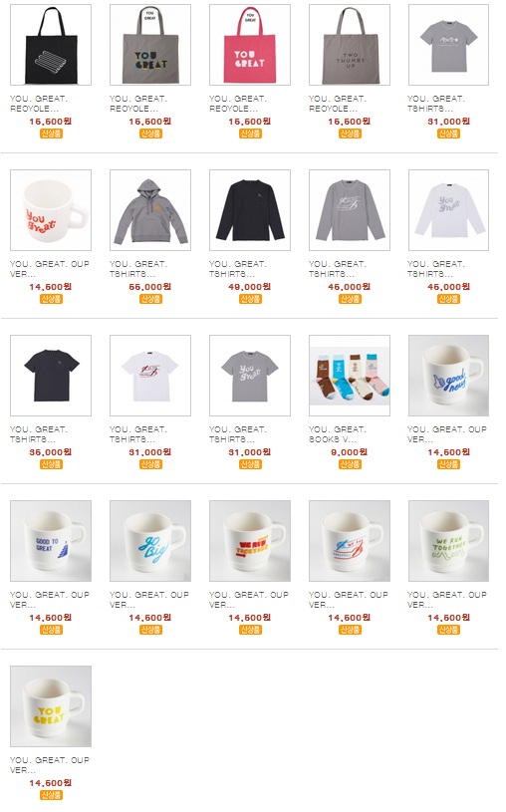The image size is (506, 812).
Task: Click the new-item badge under the yellow YOU GREAT mug
Action: [51, 795]
